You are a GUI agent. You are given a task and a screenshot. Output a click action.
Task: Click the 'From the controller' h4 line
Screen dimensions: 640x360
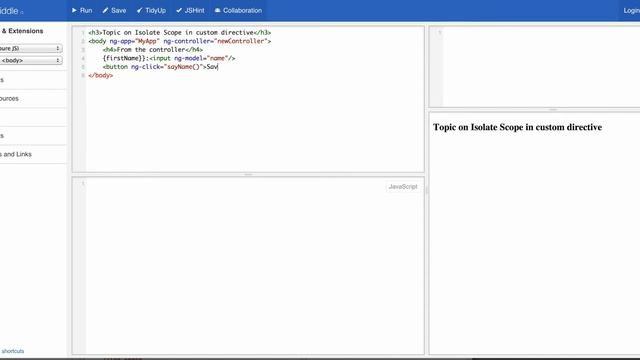tap(153, 50)
